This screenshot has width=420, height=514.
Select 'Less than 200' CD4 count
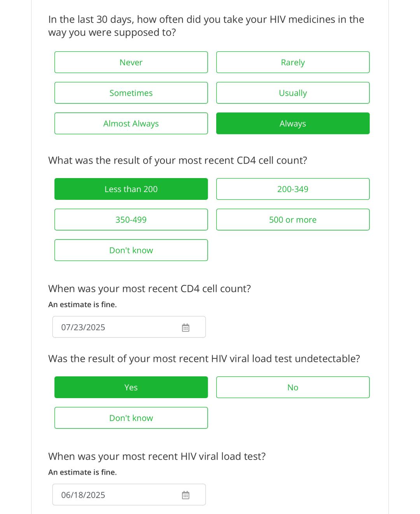[131, 189]
